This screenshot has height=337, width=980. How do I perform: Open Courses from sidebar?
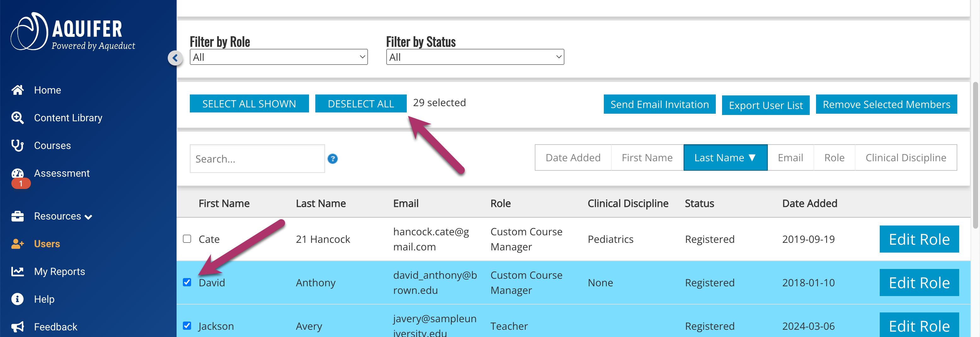(52, 146)
